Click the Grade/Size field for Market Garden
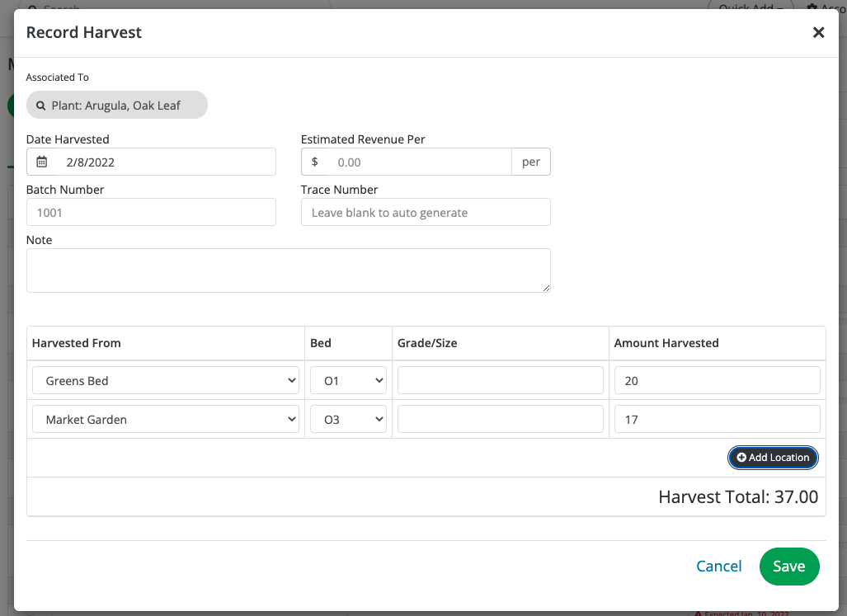 coord(501,420)
